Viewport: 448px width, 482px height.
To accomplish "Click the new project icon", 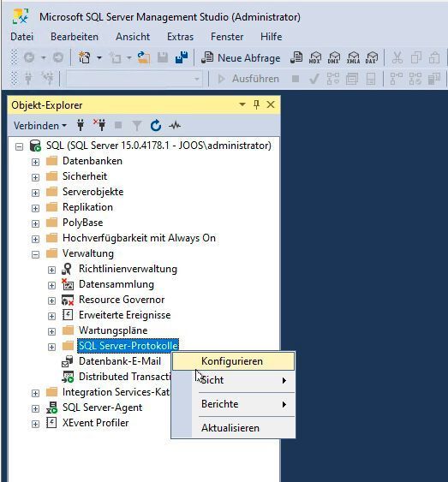I will (85, 57).
